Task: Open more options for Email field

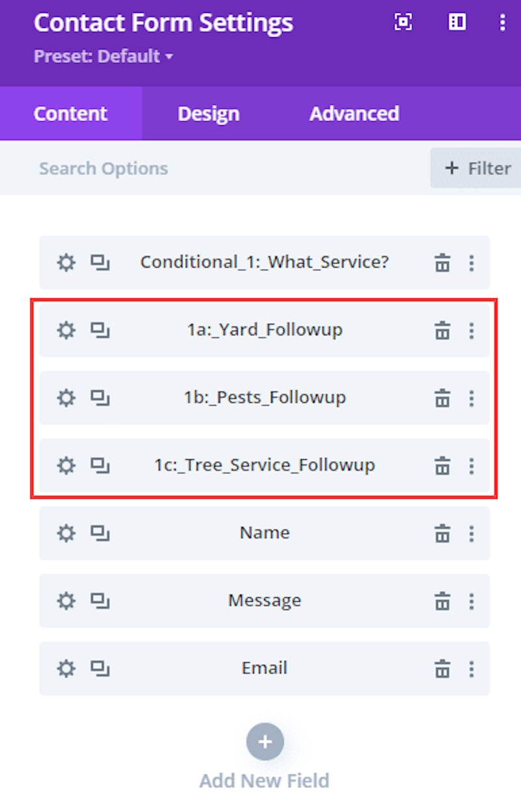Action: (472, 669)
